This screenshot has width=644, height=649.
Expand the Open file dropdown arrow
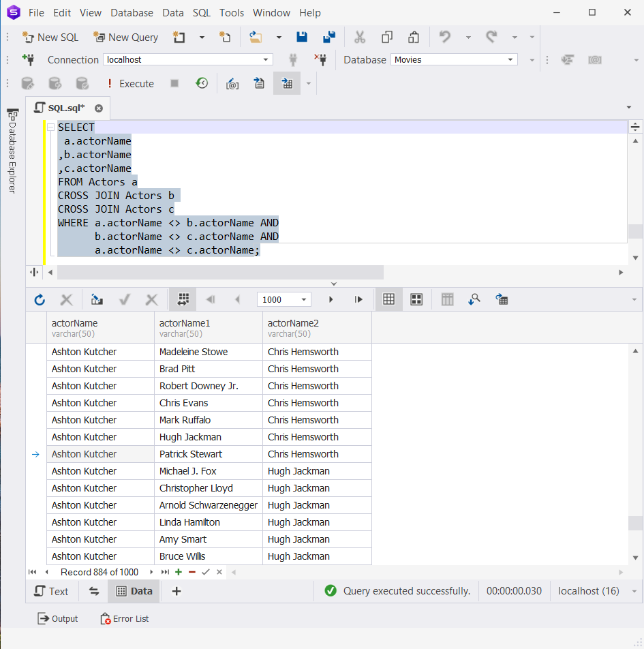(x=279, y=37)
